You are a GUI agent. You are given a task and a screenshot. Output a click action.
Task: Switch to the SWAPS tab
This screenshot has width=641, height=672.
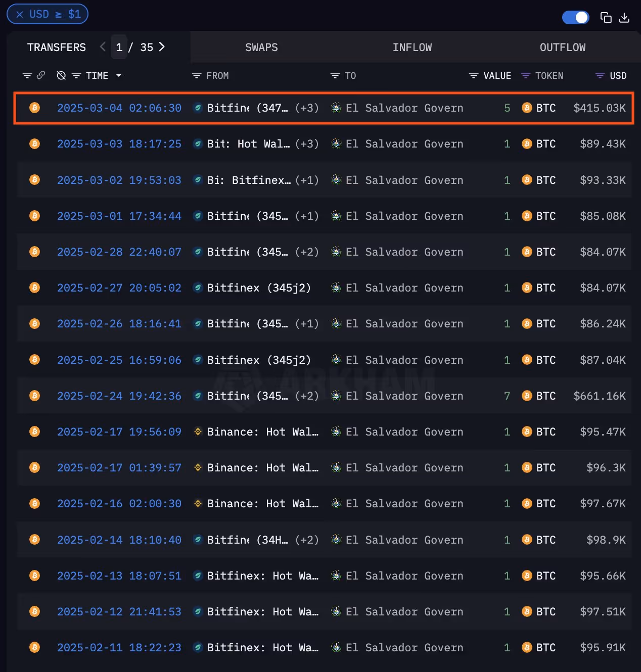tap(261, 46)
